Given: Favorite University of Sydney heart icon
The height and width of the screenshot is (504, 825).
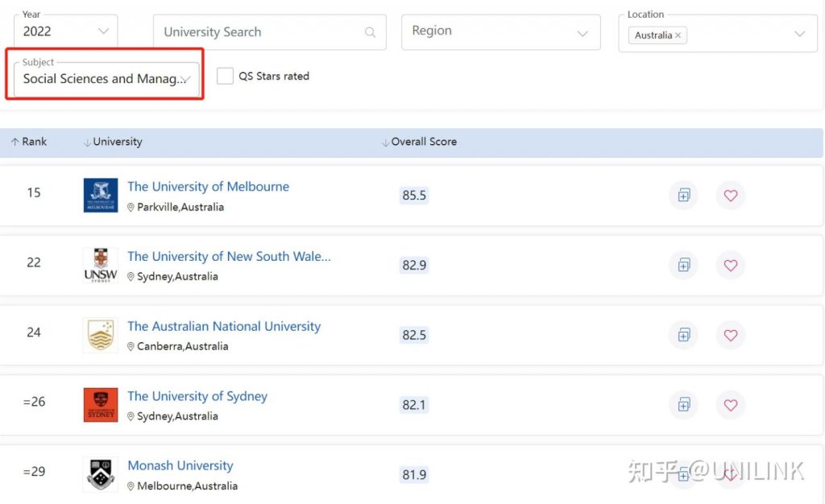Looking at the screenshot, I should pyautogui.click(x=730, y=405).
